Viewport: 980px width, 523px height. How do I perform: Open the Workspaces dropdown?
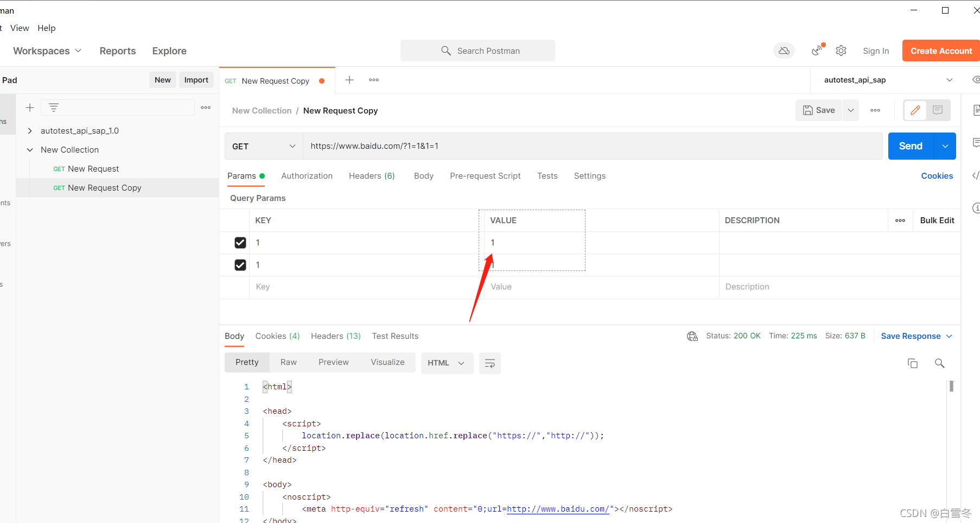47,51
